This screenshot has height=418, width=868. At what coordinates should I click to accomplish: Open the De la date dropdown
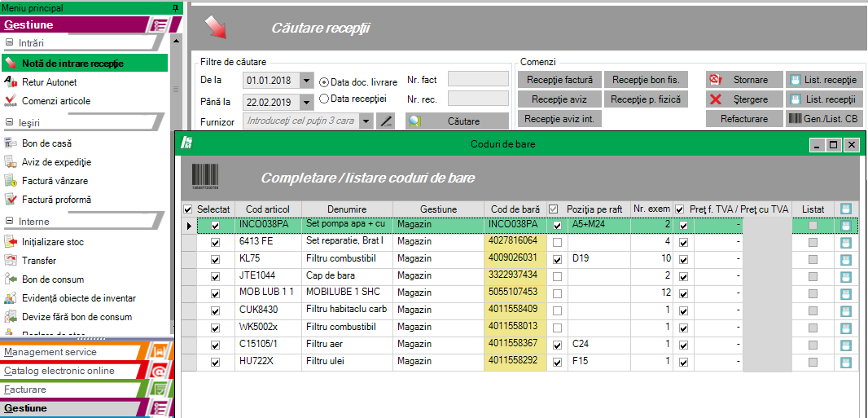tap(307, 81)
